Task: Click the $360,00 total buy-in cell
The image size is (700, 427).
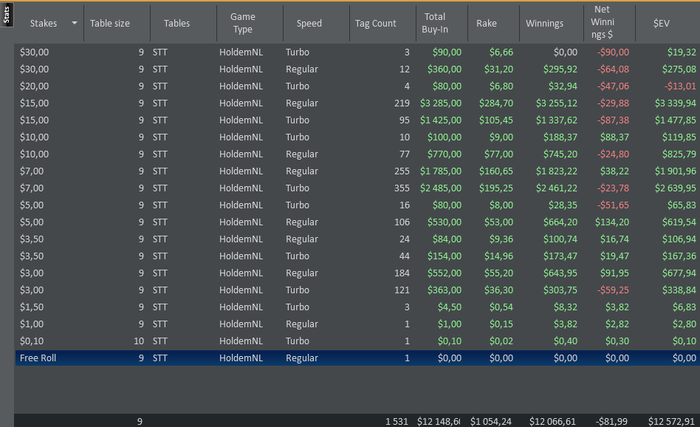Action: (444, 69)
